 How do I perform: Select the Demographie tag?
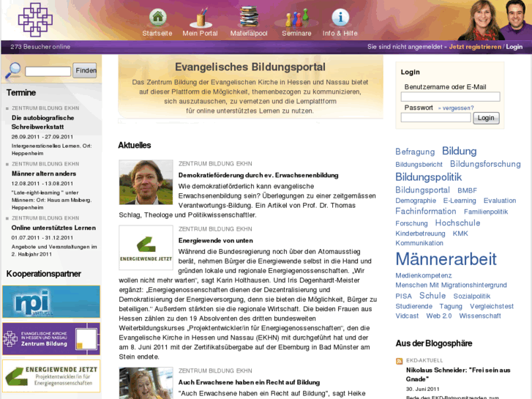pyautogui.click(x=416, y=201)
